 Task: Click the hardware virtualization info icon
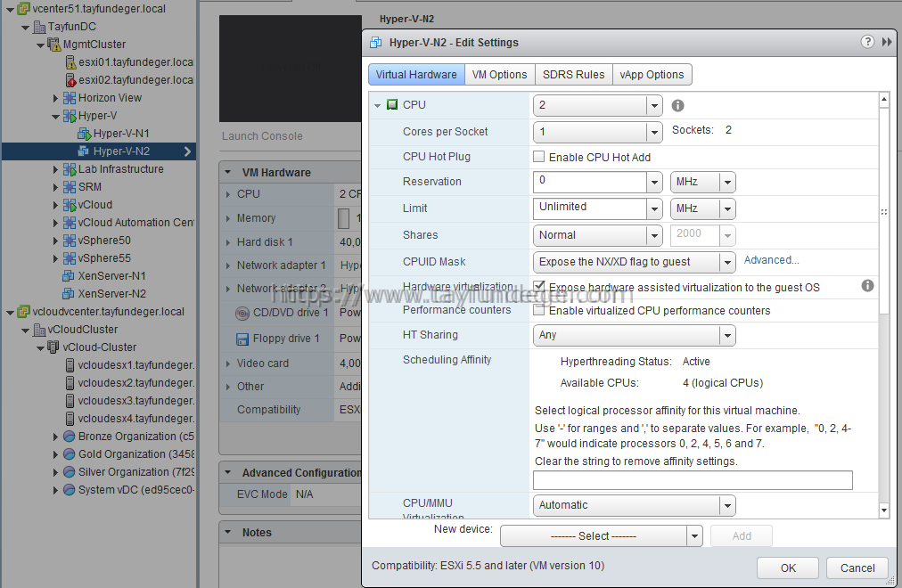point(867,286)
